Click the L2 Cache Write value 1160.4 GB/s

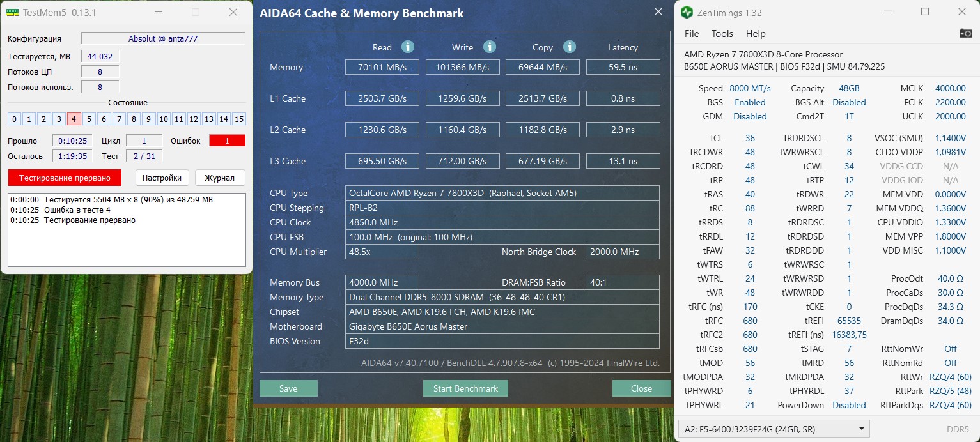pos(462,130)
